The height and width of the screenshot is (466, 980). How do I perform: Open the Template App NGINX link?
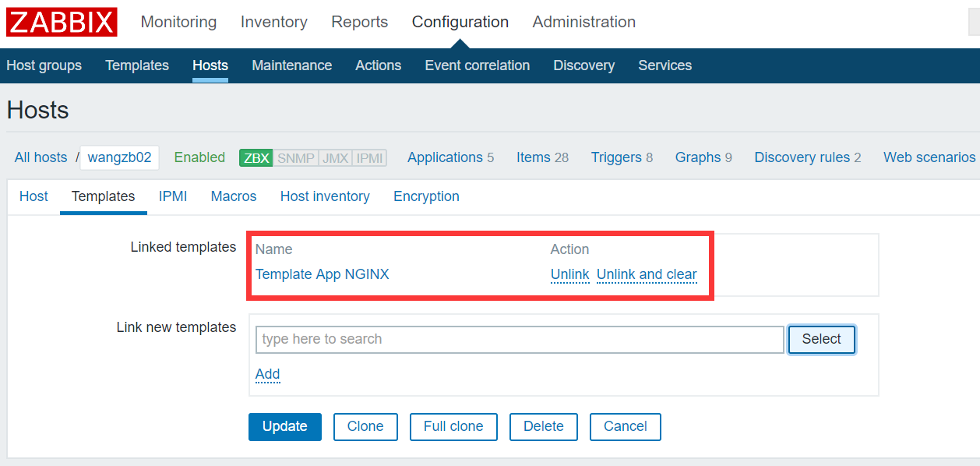(x=322, y=274)
